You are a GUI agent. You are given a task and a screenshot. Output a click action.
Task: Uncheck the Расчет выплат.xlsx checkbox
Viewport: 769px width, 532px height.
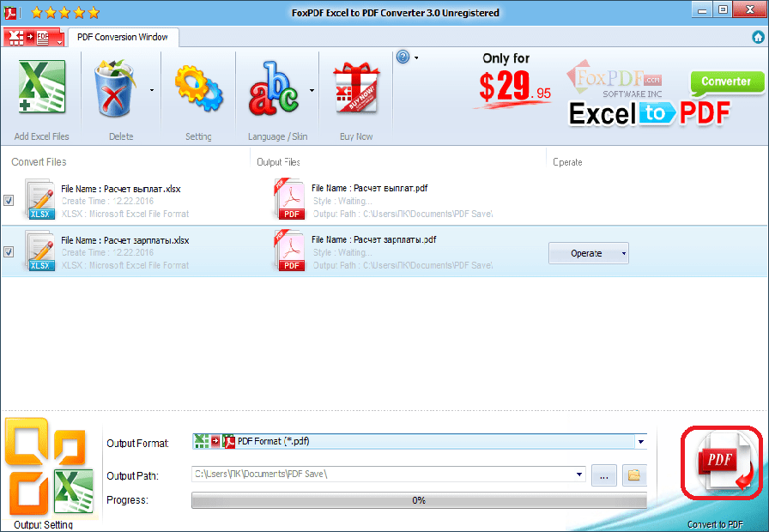point(9,201)
